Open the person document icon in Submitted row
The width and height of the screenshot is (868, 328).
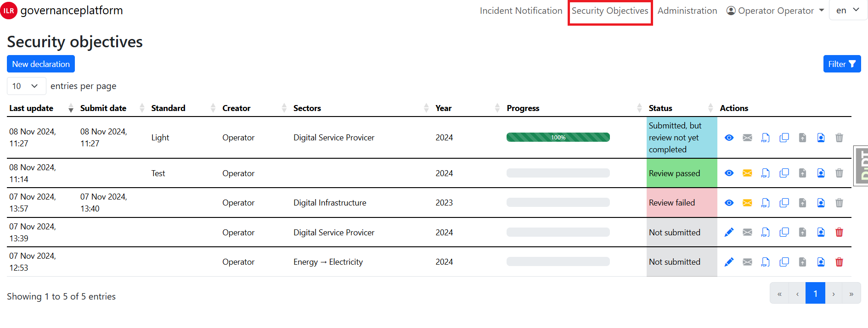[x=821, y=138]
